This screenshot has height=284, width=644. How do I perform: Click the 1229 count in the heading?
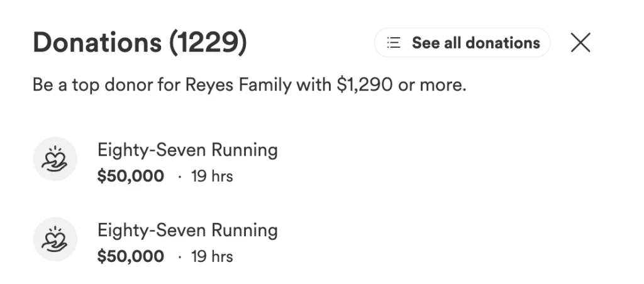[x=208, y=43]
